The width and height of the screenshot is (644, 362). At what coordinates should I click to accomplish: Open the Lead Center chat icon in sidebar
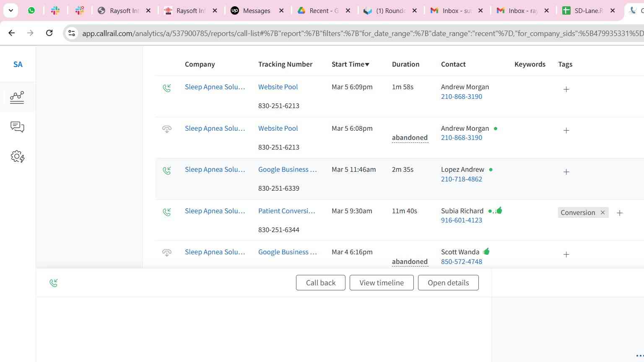(x=17, y=127)
